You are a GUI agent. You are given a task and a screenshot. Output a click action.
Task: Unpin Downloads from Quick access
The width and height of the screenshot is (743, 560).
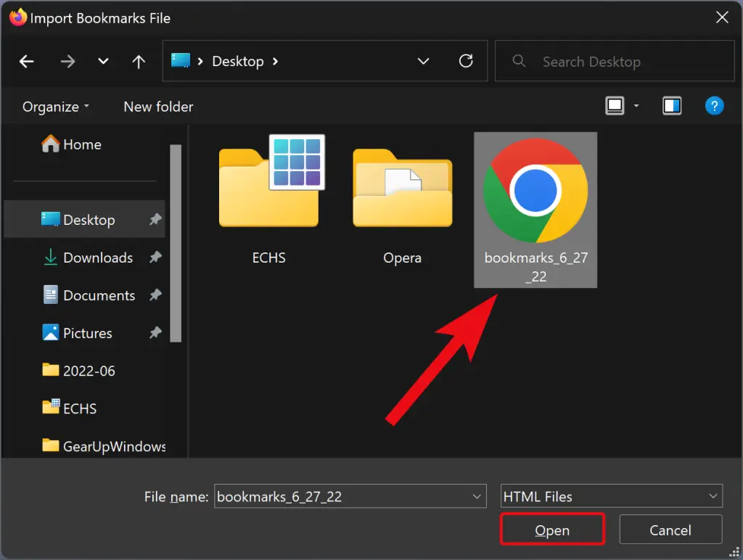155,258
